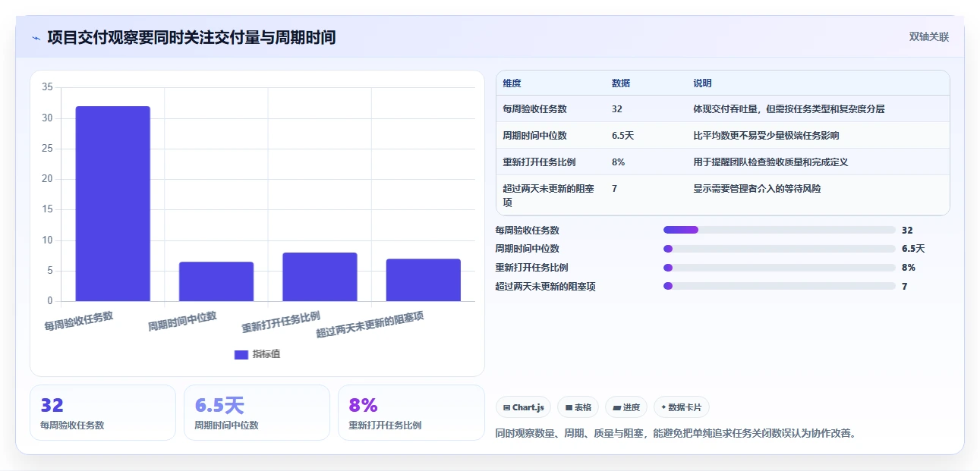Click the 超过两天未更新的阻塞项 progress bar showing 7
980x471 pixels.
[780, 287]
